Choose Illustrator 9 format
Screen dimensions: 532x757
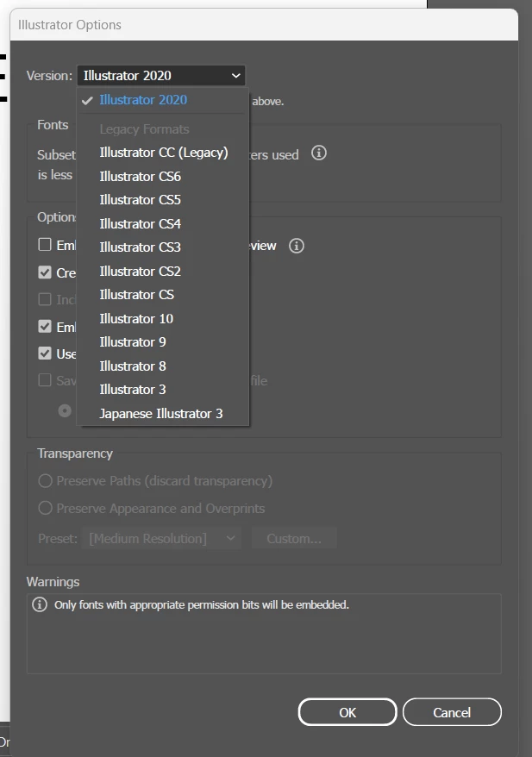pos(163,342)
